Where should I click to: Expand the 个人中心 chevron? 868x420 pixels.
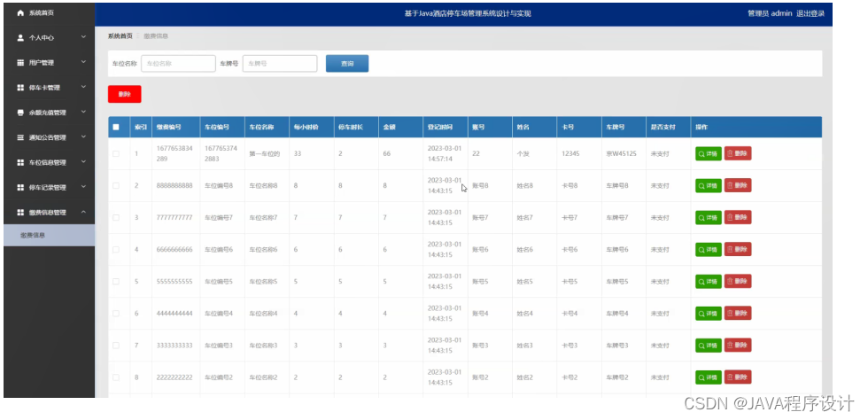pyautogui.click(x=83, y=37)
